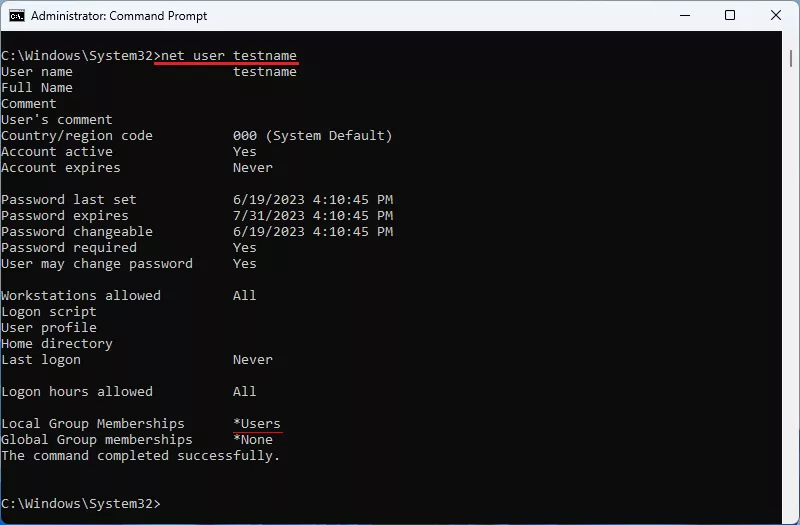Click the "Password changeable" date value

point(313,232)
